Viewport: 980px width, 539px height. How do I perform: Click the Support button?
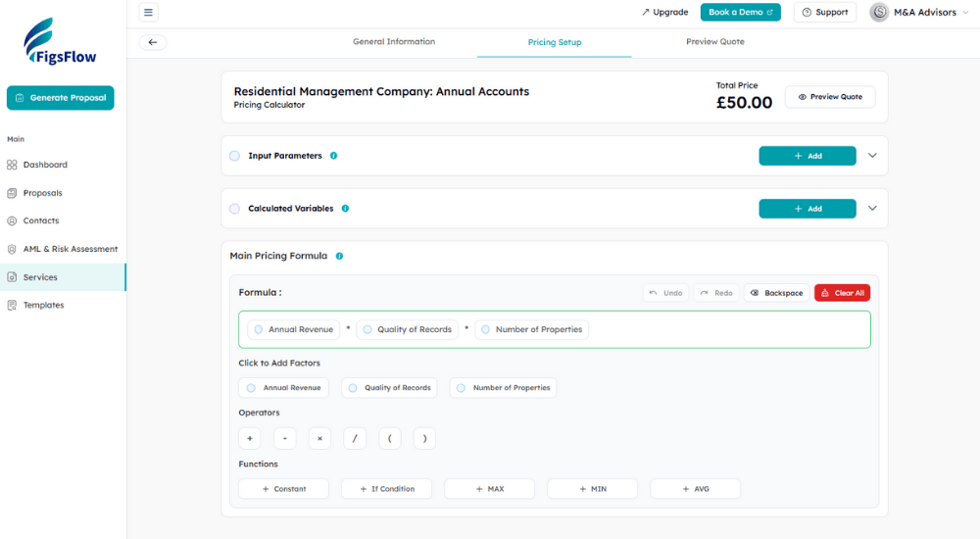point(825,12)
